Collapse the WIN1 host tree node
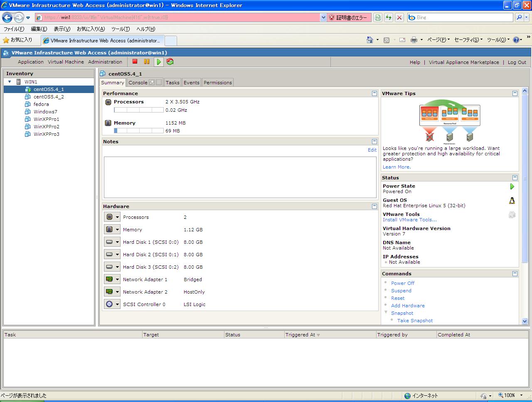The image size is (532, 402). pos(10,82)
